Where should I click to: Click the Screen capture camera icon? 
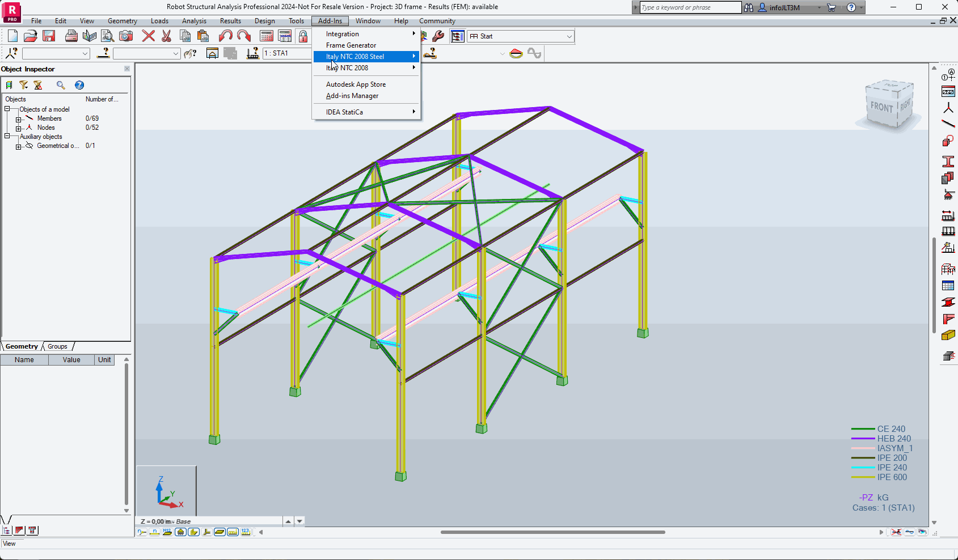click(x=126, y=36)
